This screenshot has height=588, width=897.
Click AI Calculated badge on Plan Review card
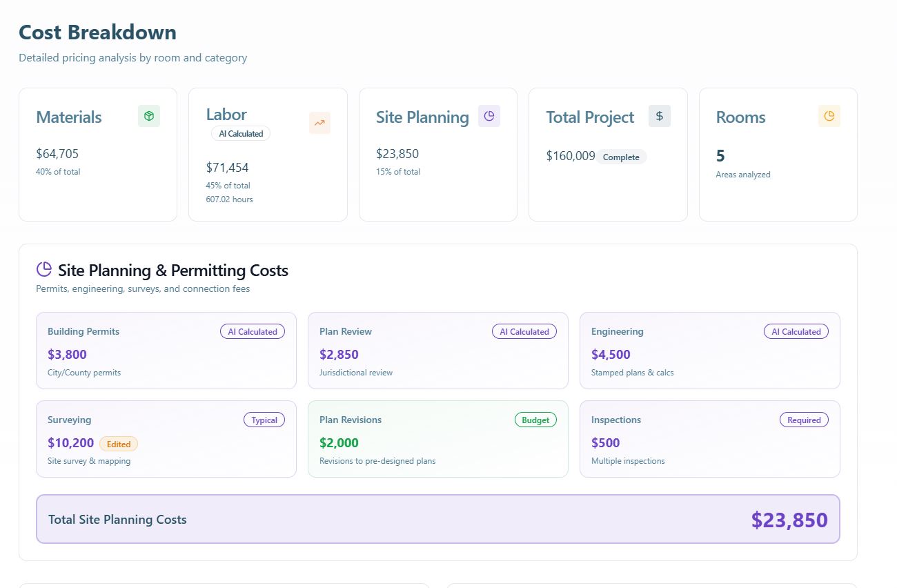tap(524, 331)
